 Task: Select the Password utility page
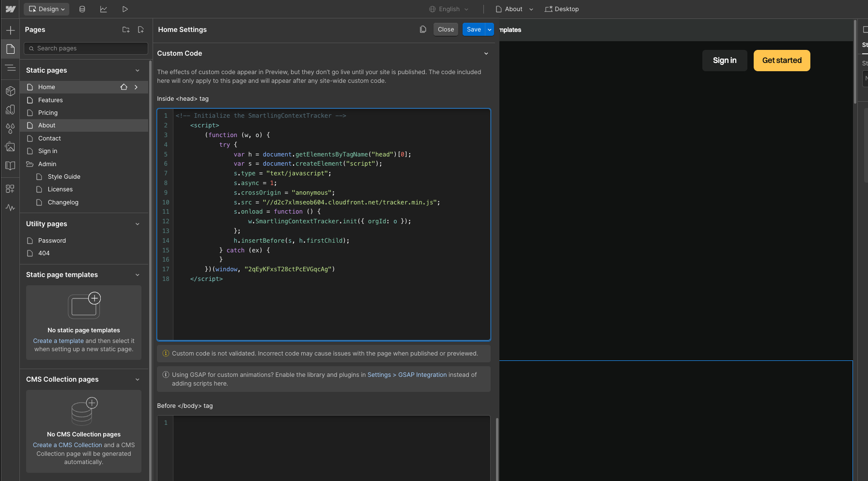pos(84,241)
